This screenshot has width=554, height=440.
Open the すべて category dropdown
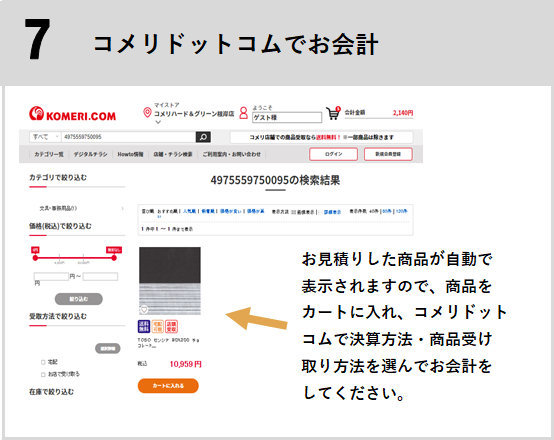pyautogui.click(x=45, y=137)
